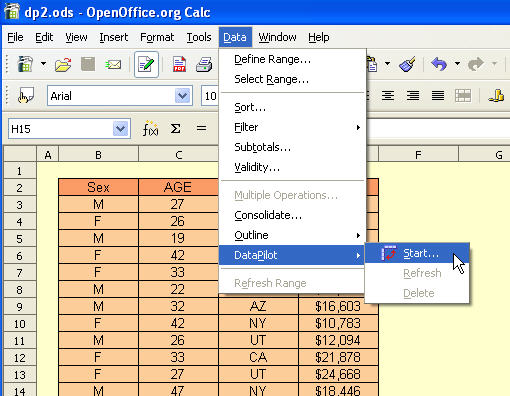Click the Redo arrow icon
Viewport: 510px width, 396px height.
pyautogui.click(x=476, y=64)
